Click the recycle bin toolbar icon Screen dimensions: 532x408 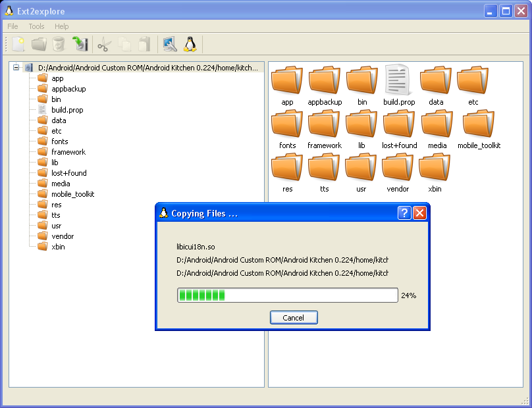point(59,44)
